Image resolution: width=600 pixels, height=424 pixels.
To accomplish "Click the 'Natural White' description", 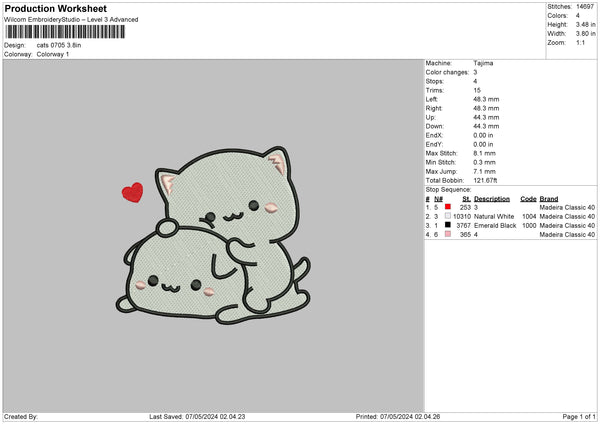I will coord(494,216).
